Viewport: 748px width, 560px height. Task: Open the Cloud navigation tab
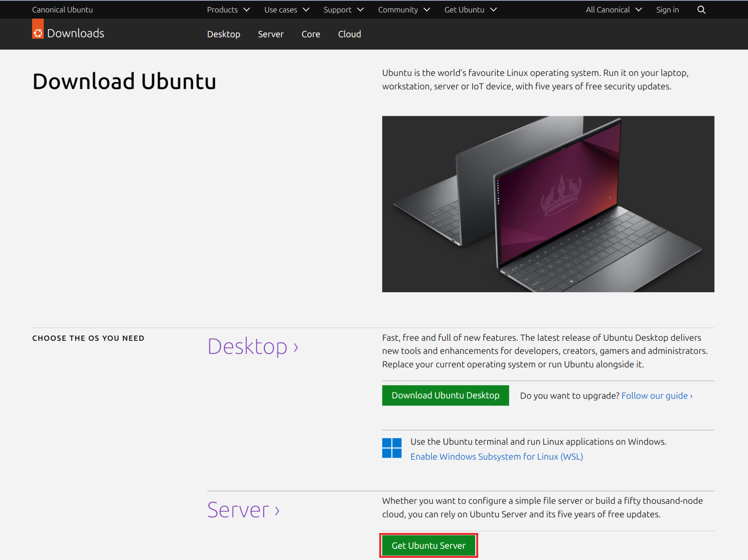349,34
